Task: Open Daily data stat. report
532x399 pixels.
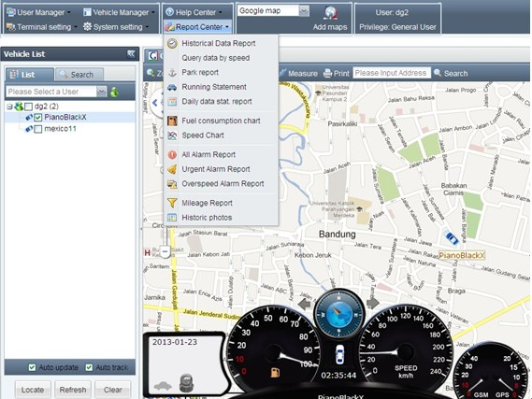Action: [x=217, y=102]
